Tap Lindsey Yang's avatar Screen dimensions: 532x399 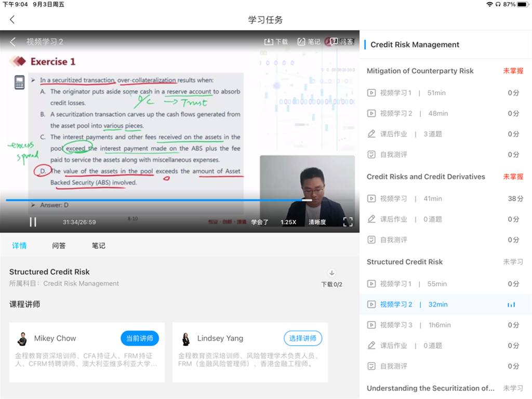click(x=186, y=339)
